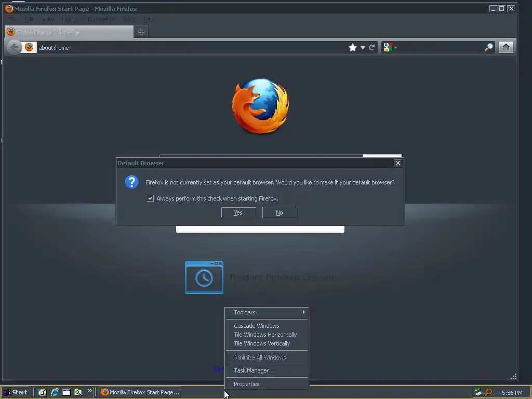Click Restore Previous Session text
This screenshot has width=532, height=399.
click(x=283, y=277)
